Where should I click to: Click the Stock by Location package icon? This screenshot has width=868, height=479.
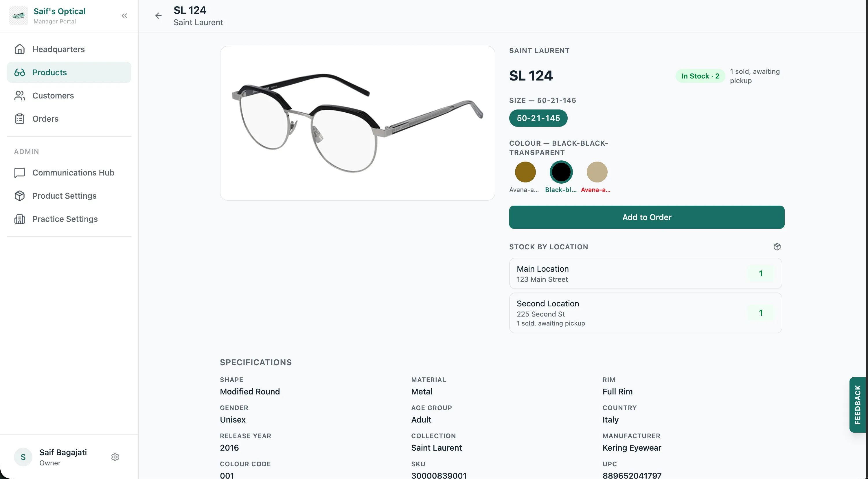777,246
